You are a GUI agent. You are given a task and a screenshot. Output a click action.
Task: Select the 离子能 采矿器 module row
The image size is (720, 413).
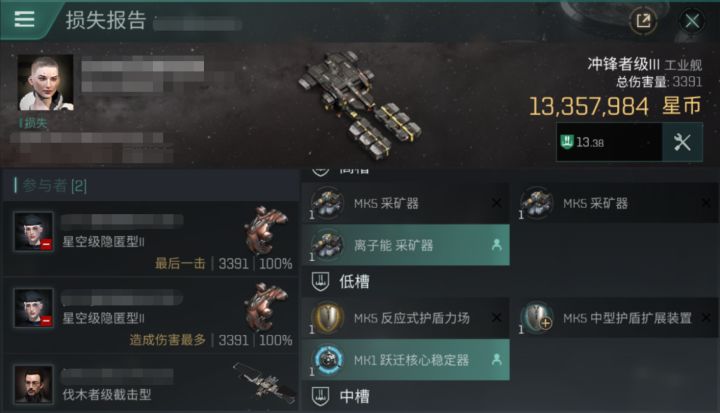click(x=405, y=245)
